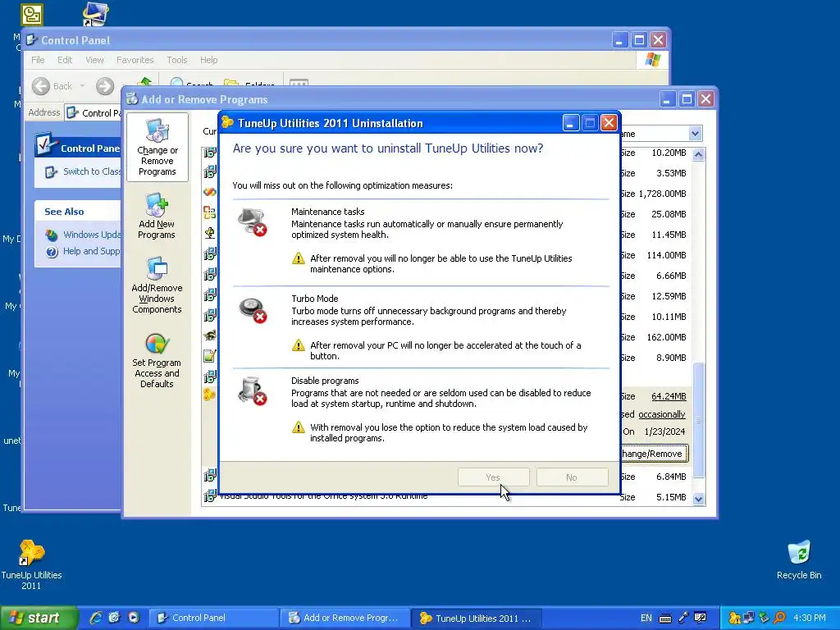Launch Internet Explorer from Quick Launch
The image size is (840, 630).
coord(96,618)
